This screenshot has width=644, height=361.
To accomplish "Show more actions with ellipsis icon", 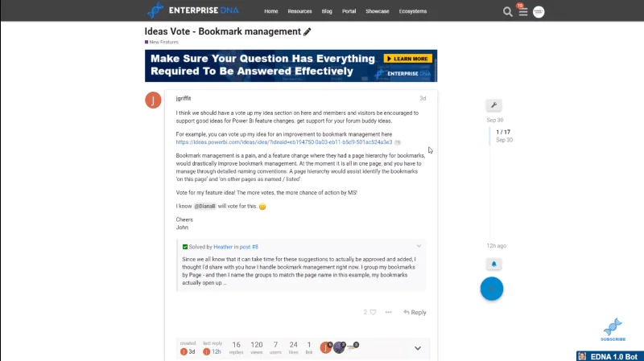I will click(x=388, y=312).
